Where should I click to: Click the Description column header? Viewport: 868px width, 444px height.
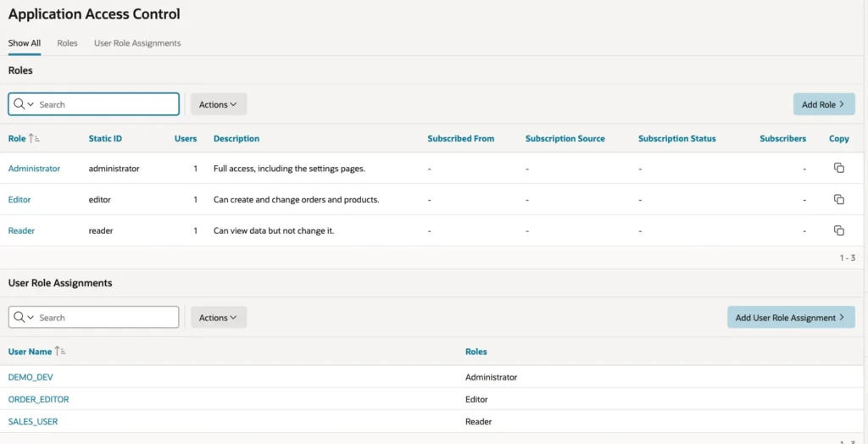click(x=236, y=138)
